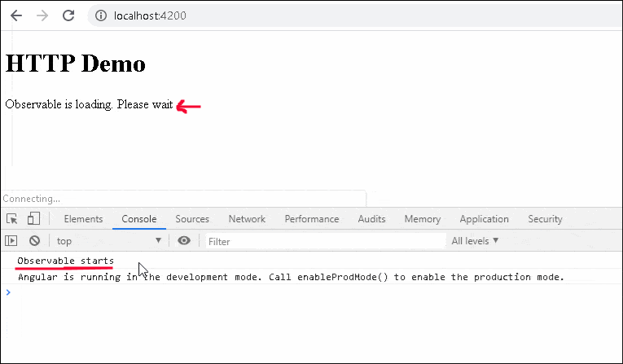Create live expression with eye icon

click(184, 241)
